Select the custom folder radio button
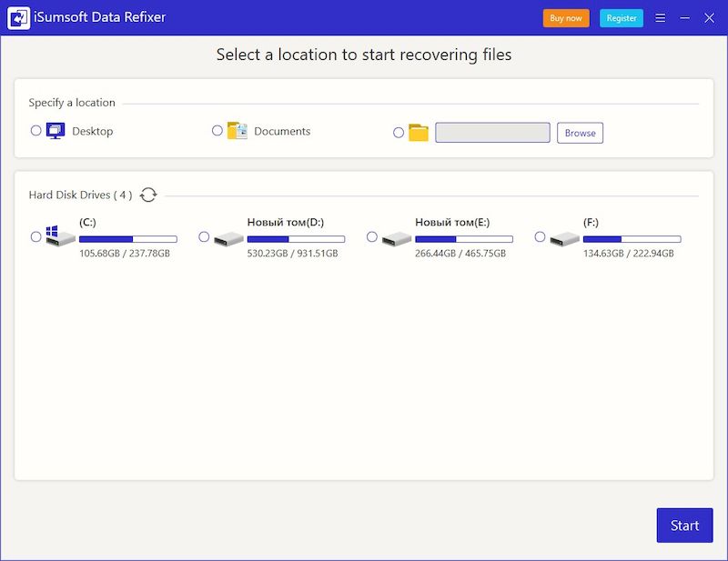 pyautogui.click(x=399, y=133)
